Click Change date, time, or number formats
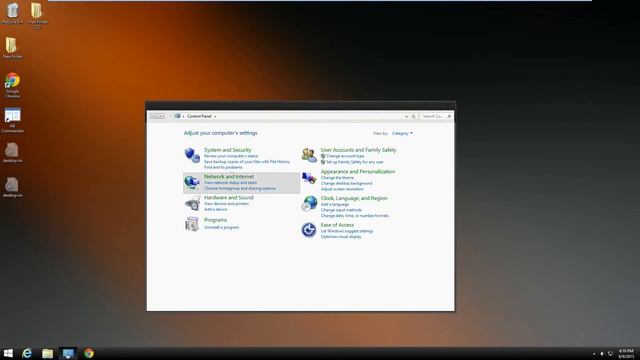 [355, 216]
